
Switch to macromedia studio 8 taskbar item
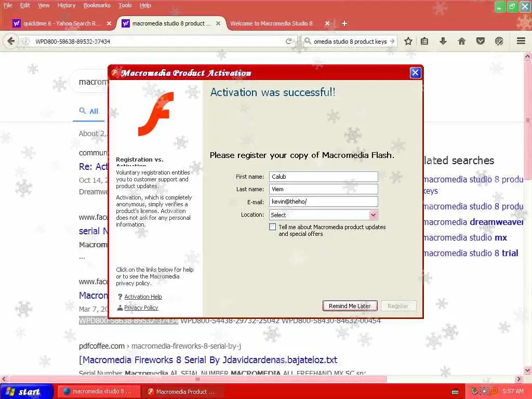click(98, 392)
